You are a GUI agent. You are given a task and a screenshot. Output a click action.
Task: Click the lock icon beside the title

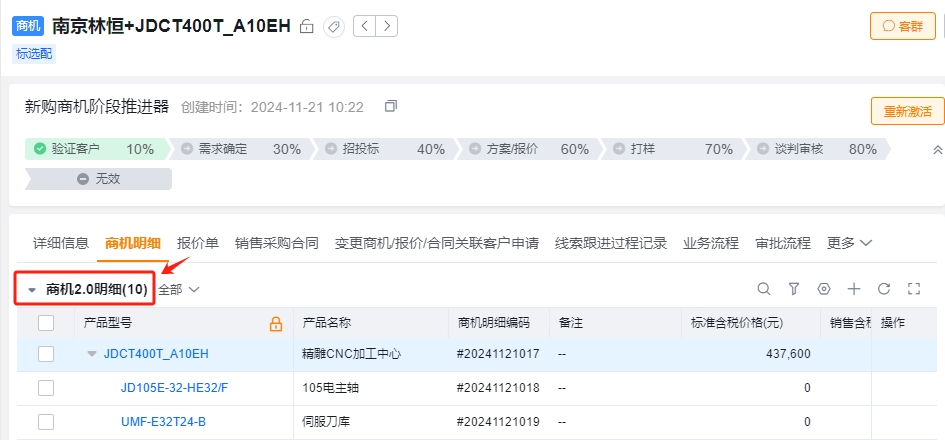[x=307, y=27]
